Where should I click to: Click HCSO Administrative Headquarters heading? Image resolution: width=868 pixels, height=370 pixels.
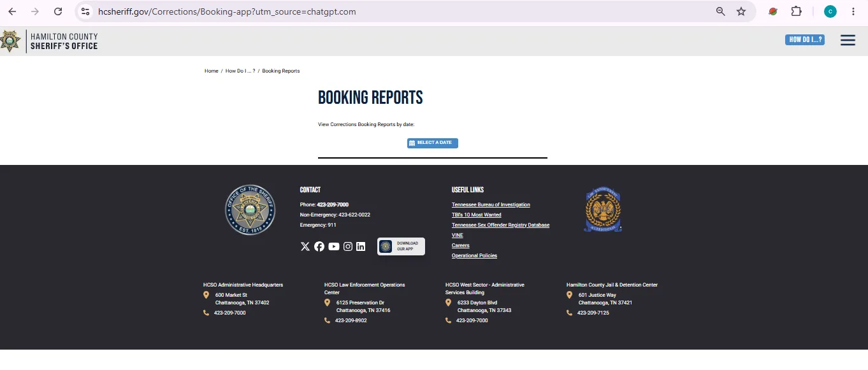point(243,285)
